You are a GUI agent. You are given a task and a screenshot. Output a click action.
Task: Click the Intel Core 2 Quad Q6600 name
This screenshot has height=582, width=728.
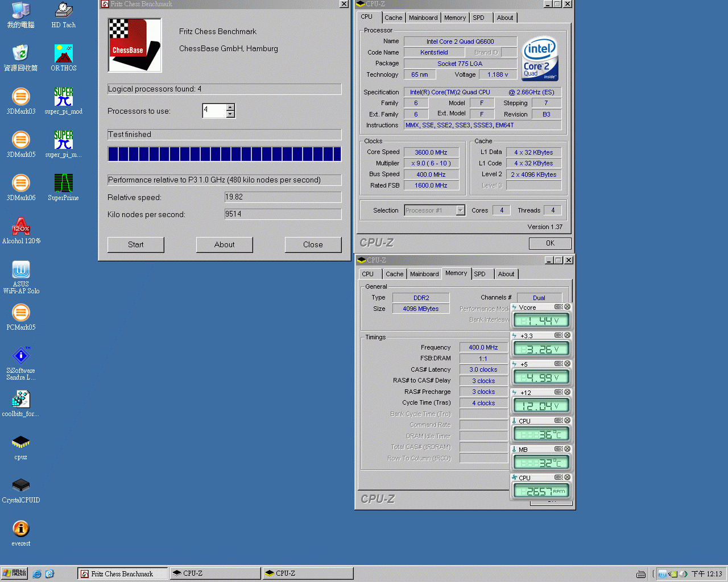click(x=460, y=41)
